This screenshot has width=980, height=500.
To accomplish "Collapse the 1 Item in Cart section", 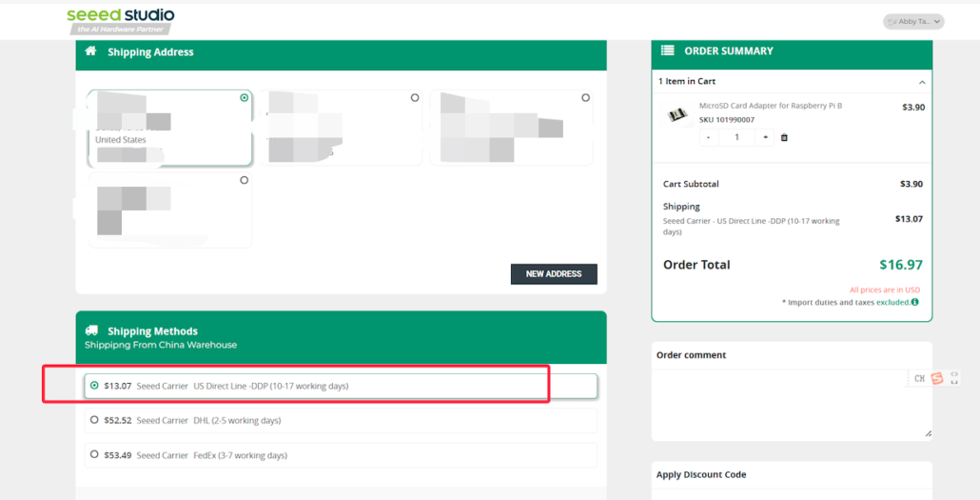I will 921,82.
